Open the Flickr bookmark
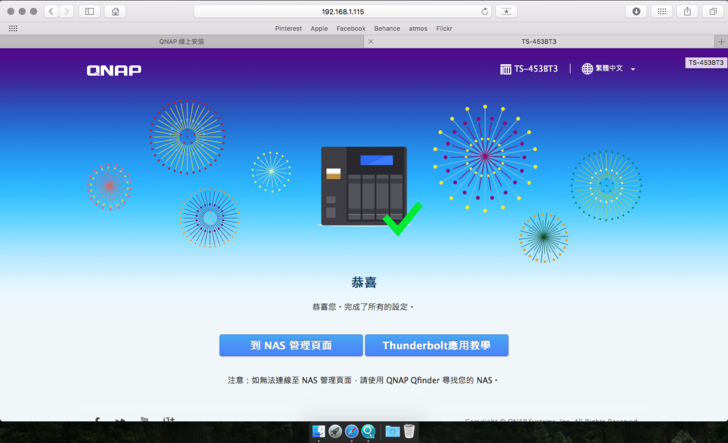The width and height of the screenshot is (728, 443). 444,28
